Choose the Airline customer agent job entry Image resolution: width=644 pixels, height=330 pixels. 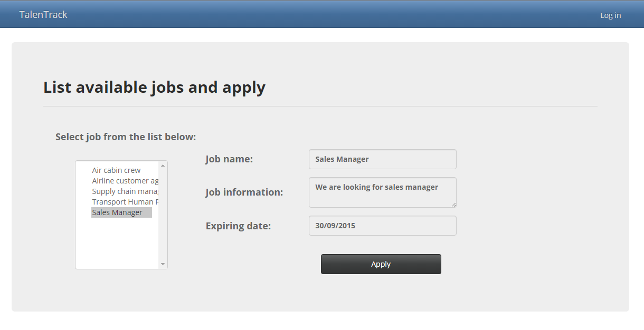point(125,181)
